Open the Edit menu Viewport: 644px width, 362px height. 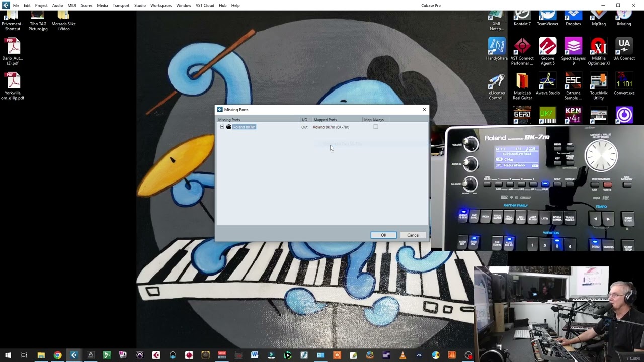coord(27,5)
